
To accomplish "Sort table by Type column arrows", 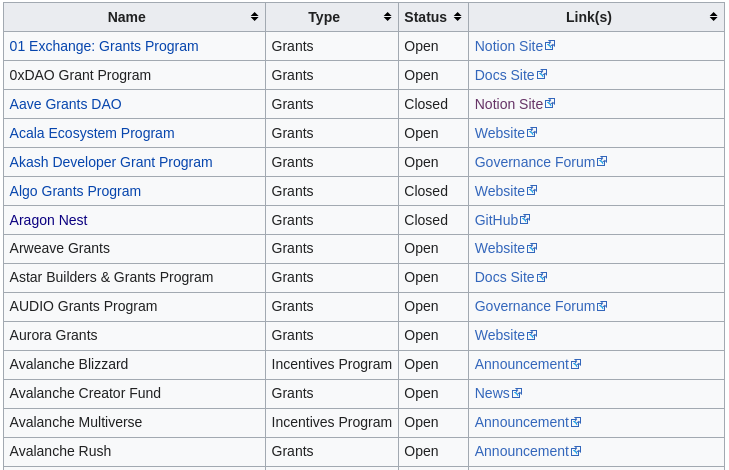I will coord(387,17).
